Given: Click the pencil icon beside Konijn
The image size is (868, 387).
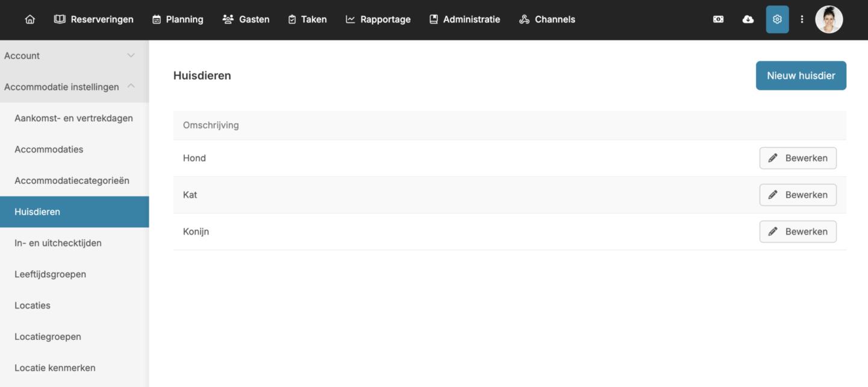Looking at the screenshot, I should click(773, 231).
